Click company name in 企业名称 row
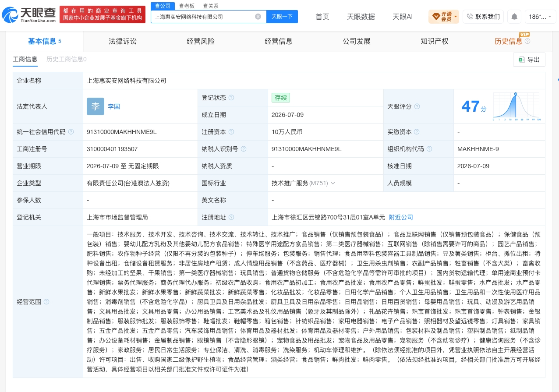The height and width of the screenshot is (392, 559). tap(127, 81)
